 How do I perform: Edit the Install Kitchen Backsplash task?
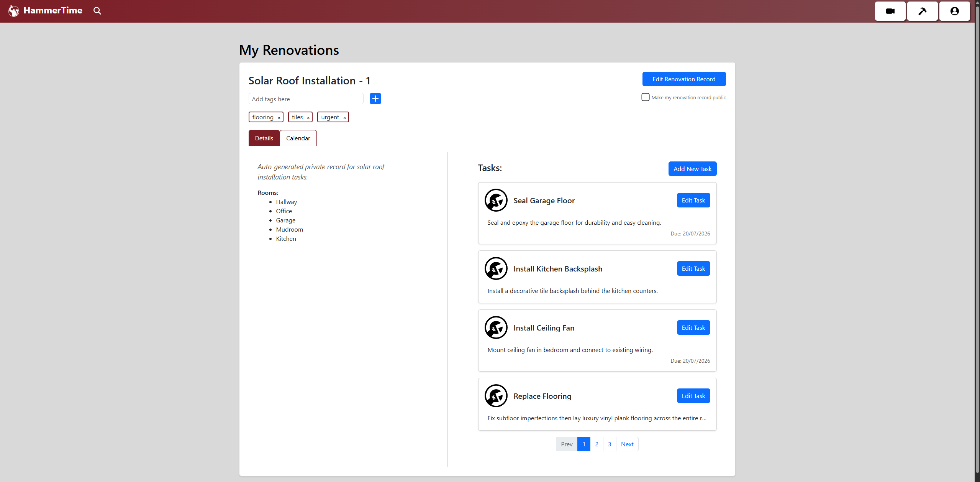693,268
